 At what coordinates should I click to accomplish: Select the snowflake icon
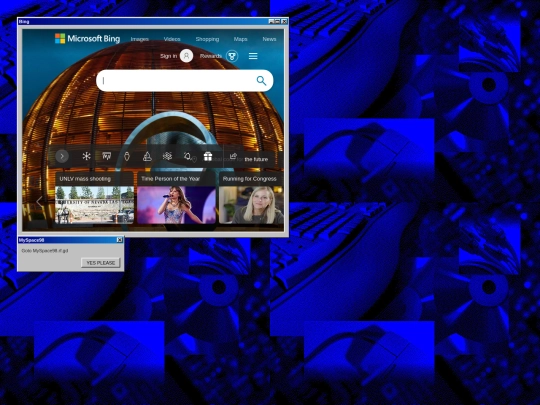tap(86, 156)
